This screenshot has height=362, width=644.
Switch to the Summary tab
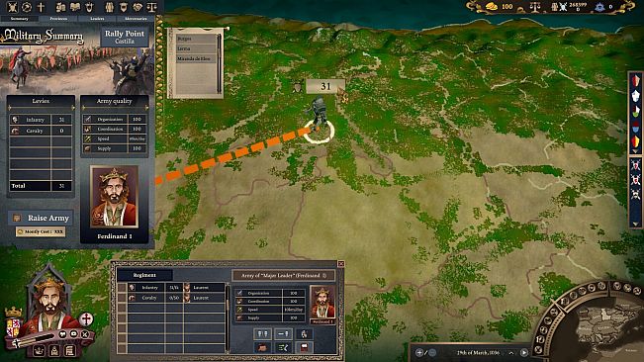pos(20,19)
